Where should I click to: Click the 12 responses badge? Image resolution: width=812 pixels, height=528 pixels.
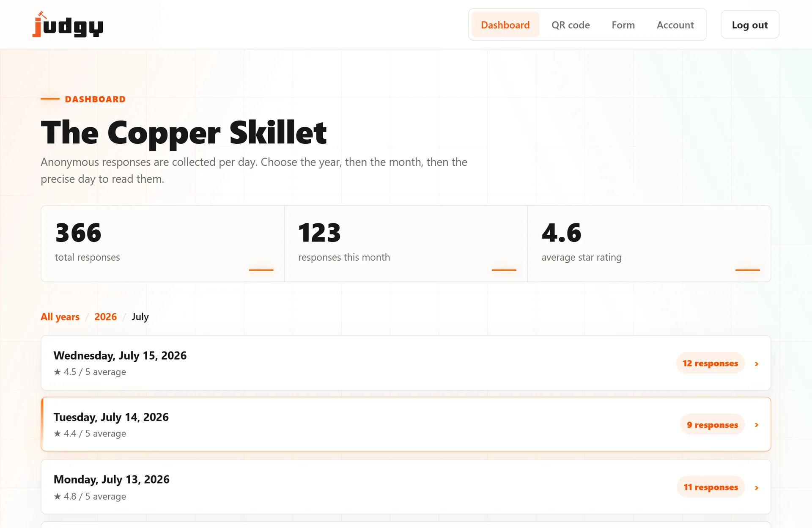710,363
